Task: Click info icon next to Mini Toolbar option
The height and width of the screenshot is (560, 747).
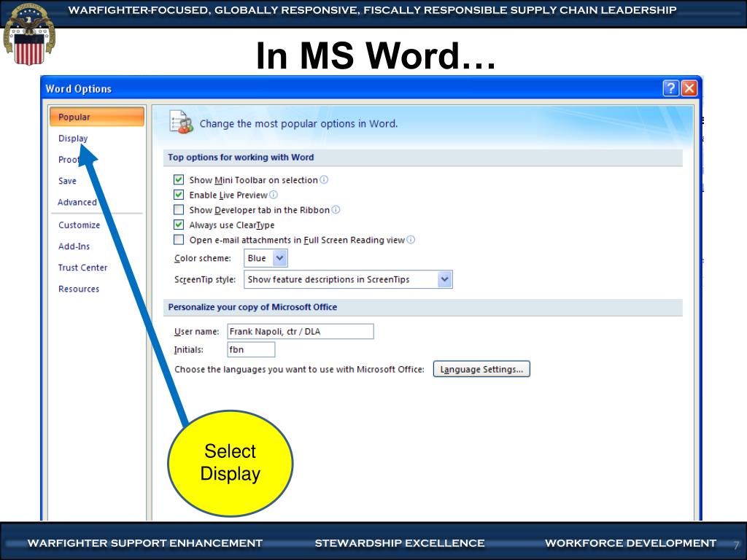Action: pyautogui.click(x=324, y=179)
